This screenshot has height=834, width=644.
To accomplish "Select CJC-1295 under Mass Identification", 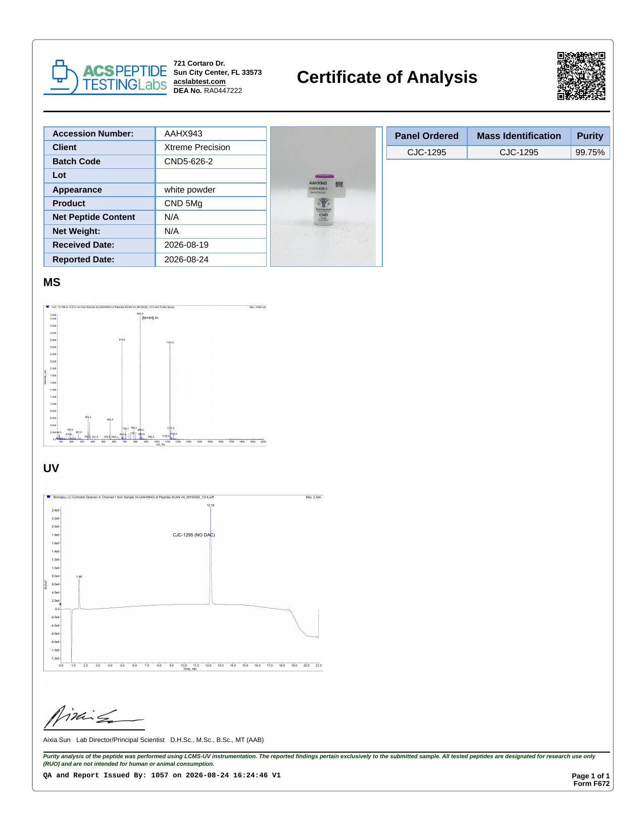I will [x=519, y=152].
